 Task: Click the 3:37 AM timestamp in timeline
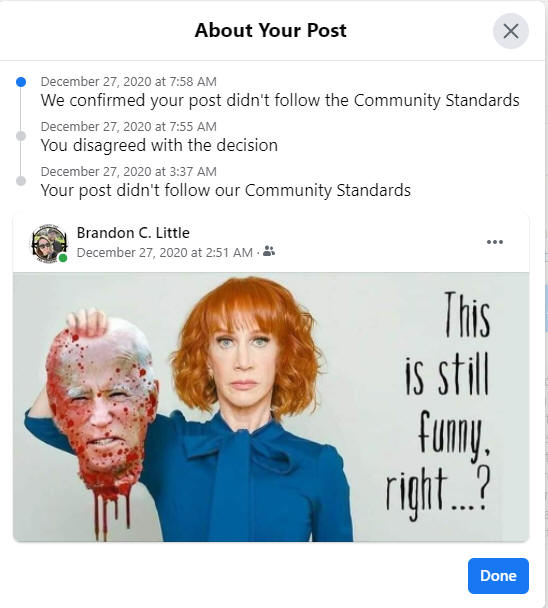point(129,171)
